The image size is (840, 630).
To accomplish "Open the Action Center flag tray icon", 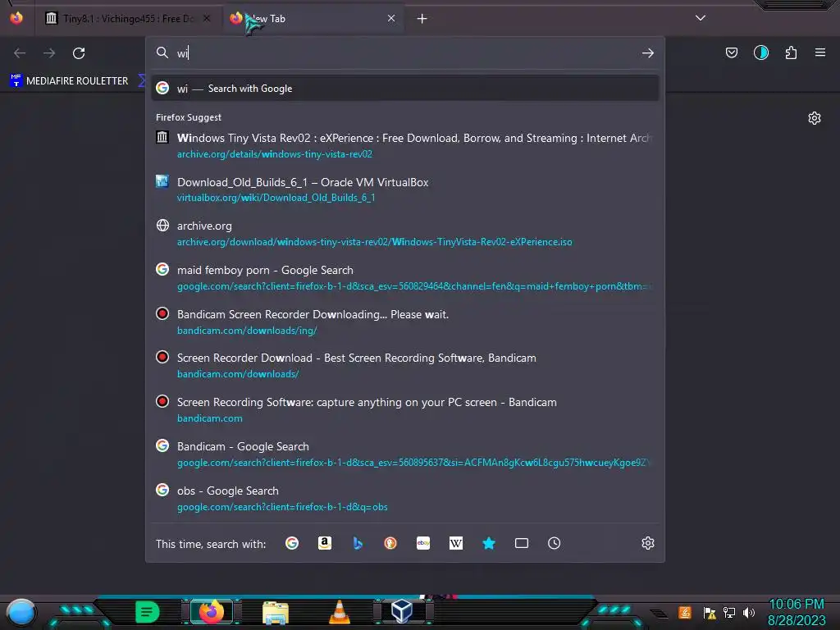I will (x=710, y=612).
